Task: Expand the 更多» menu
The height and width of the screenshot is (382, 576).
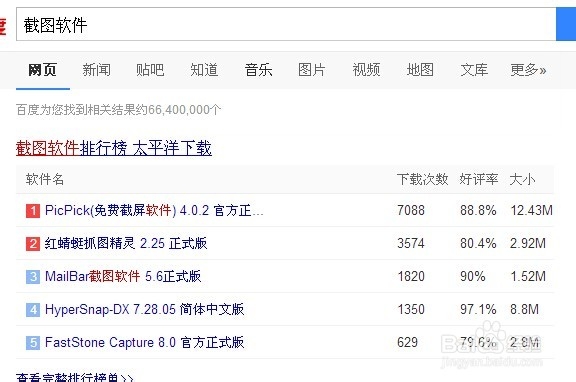Action: point(528,69)
